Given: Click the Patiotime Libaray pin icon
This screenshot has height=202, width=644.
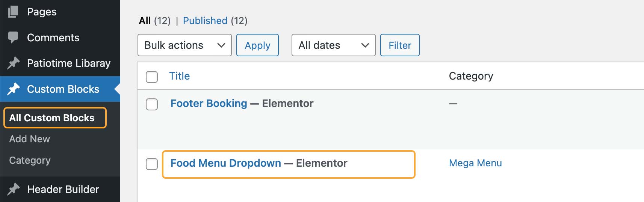Looking at the screenshot, I should [13, 63].
